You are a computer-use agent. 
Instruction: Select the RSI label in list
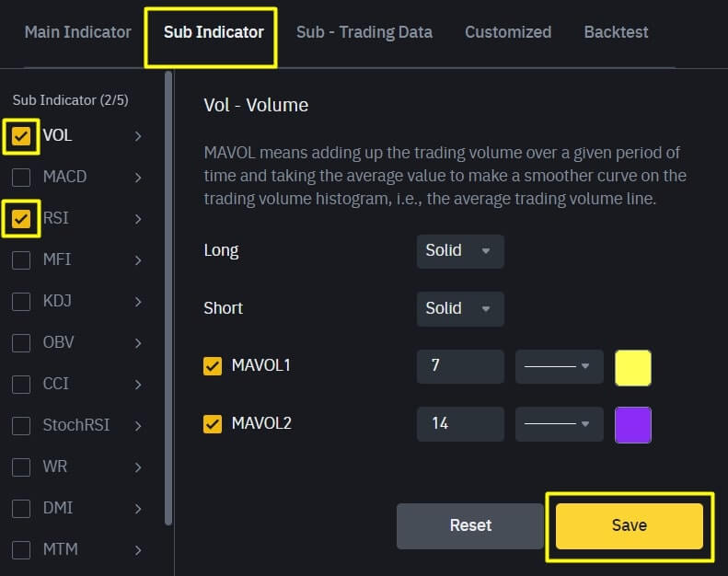56,218
